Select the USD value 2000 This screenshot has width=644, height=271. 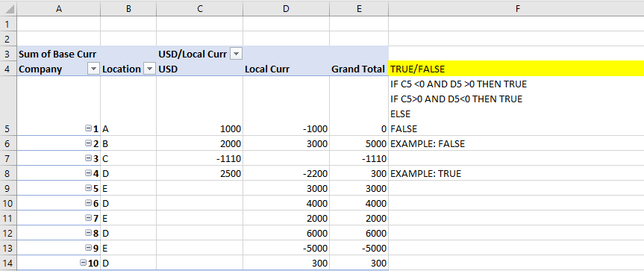[199, 143]
